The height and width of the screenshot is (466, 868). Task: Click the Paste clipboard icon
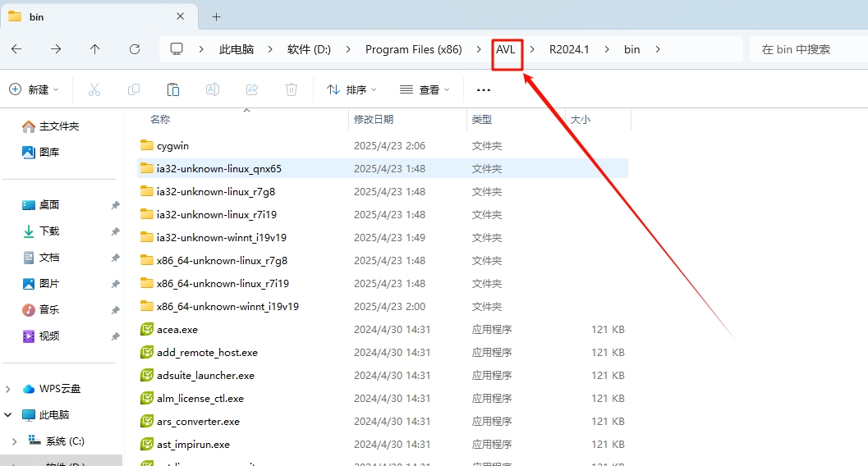[173, 89]
